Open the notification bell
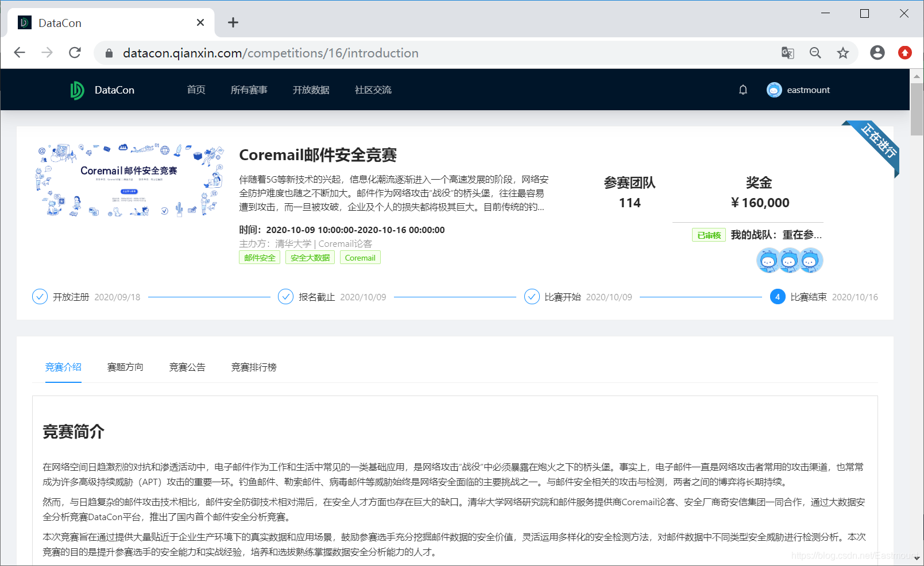This screenshot has width=924, height=566. point(743,90)
